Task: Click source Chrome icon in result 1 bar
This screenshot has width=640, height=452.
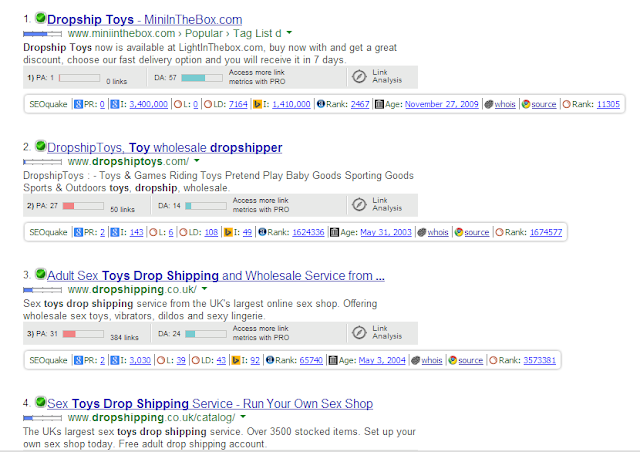Action: coord(526,104)
